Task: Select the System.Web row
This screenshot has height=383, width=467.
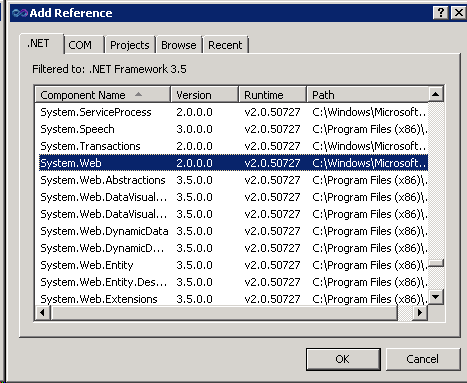Action: [233, 163]
